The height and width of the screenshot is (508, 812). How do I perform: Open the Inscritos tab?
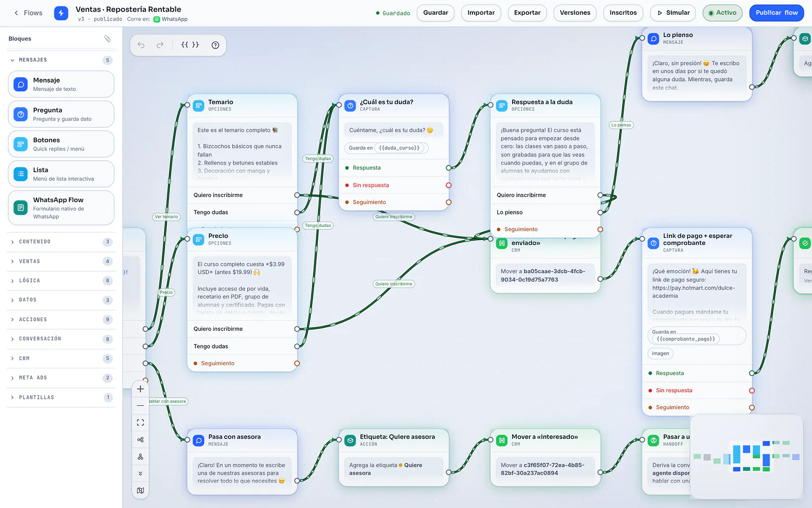(623, 13)
